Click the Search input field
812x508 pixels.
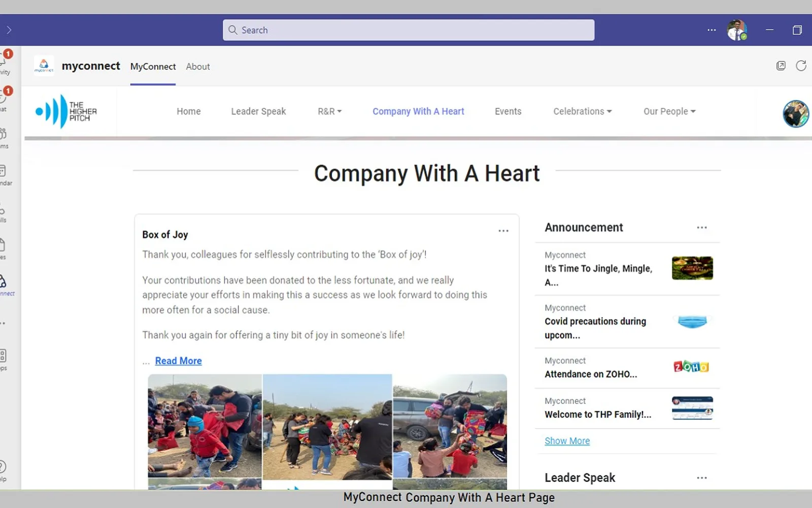click(409, 30)
